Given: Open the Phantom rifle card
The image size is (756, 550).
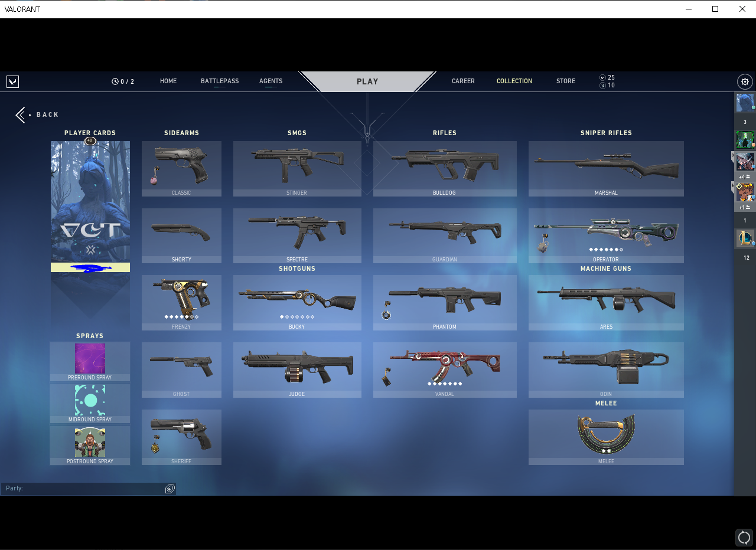Looking at the screenshot, I should [x=445, y=303].
